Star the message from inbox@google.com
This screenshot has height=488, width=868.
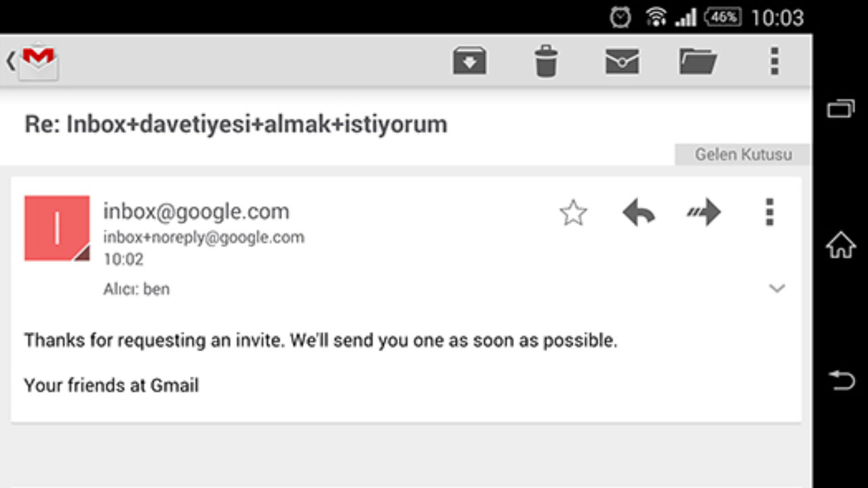[x=573, y=213]
